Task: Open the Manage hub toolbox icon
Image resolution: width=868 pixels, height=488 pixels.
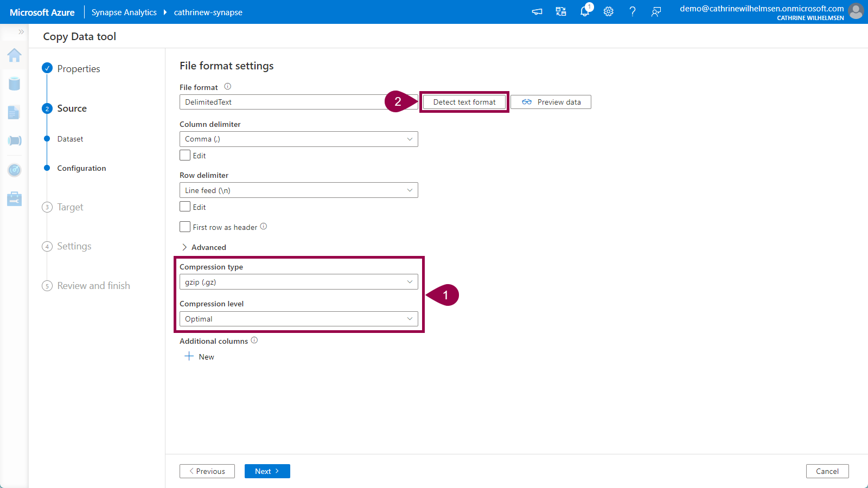Action: click(x=14, y=199)
